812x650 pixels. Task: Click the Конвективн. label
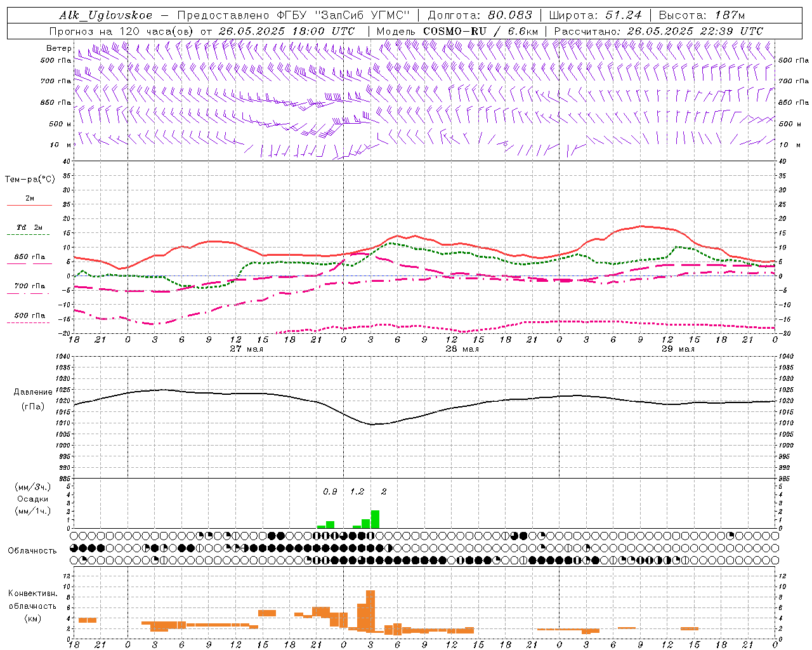pyautogui.click(x=33, y=594)
